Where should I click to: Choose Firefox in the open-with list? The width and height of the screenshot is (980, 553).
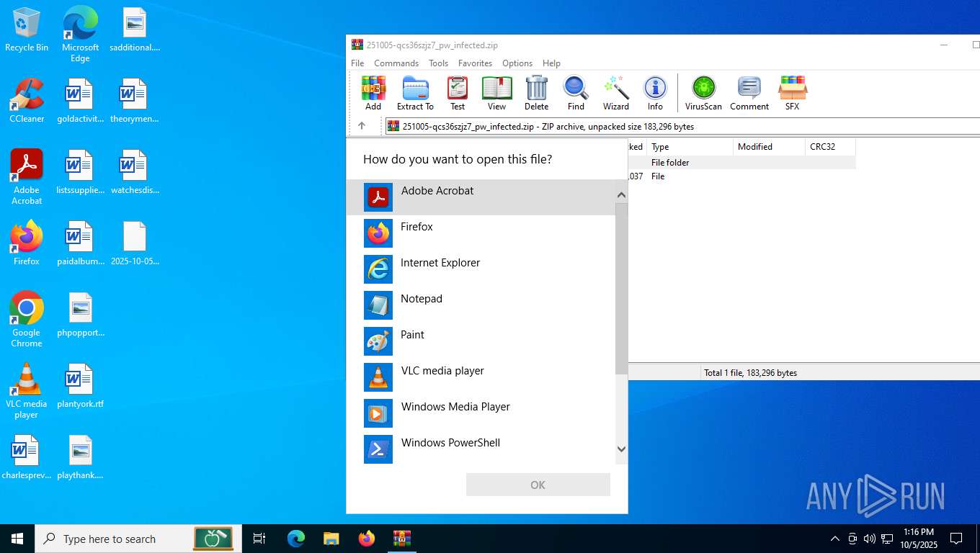tap(481, 233)
